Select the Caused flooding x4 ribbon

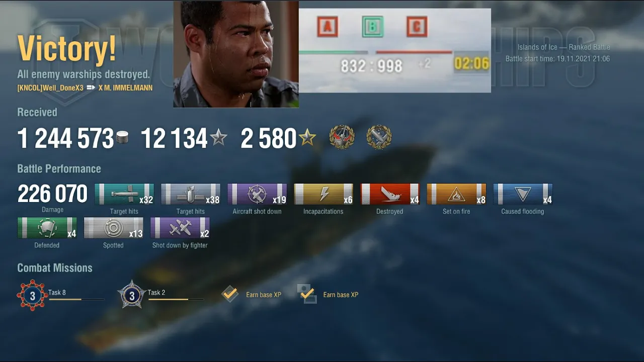coord(523,194)
